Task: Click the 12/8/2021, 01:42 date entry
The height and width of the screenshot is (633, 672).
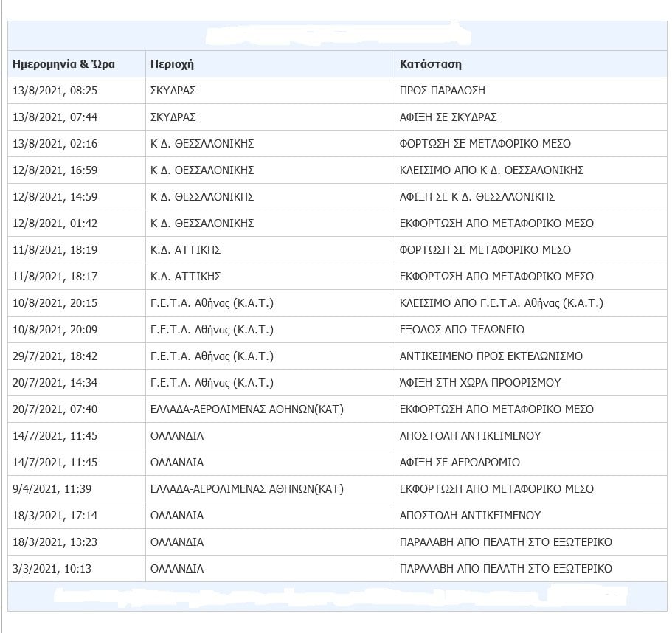Action: click(x=55, y=224)
